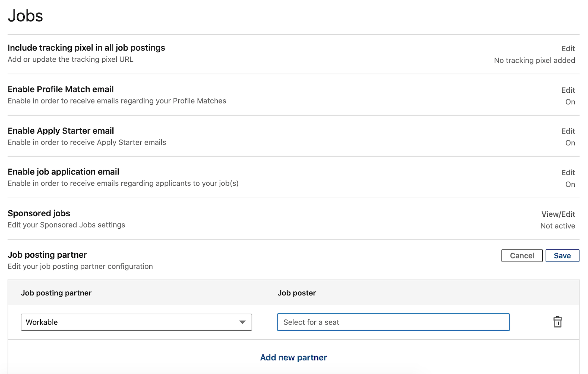Click the Select for a seat field

coord(393,322)
